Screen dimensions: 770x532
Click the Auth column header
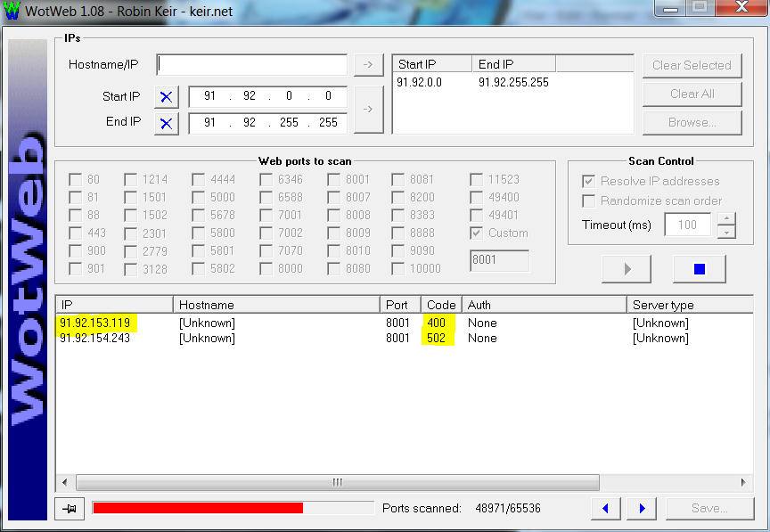click(545, 305)
